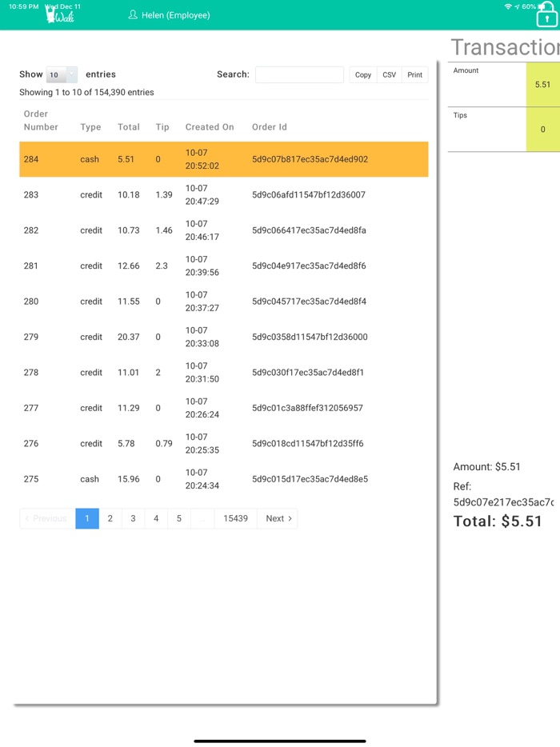
Task: Click order id 5d9c07b817ec35ac7d4ed902
Action: (310, 159)
